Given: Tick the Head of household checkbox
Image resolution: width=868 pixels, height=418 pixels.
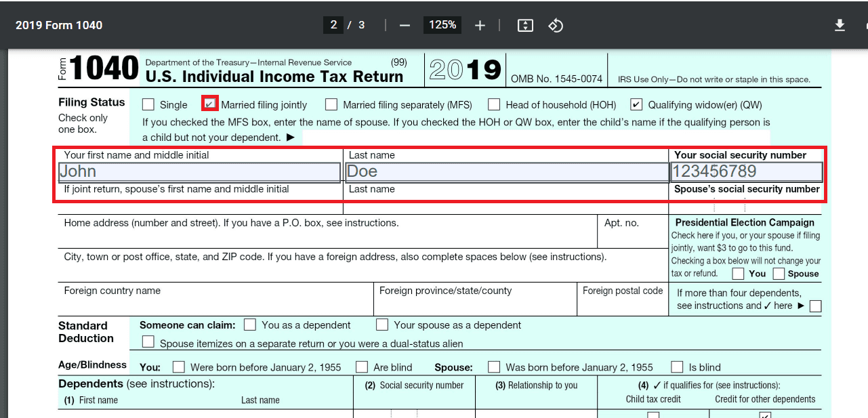Looking at the screenshot, I should pos(494,104).
